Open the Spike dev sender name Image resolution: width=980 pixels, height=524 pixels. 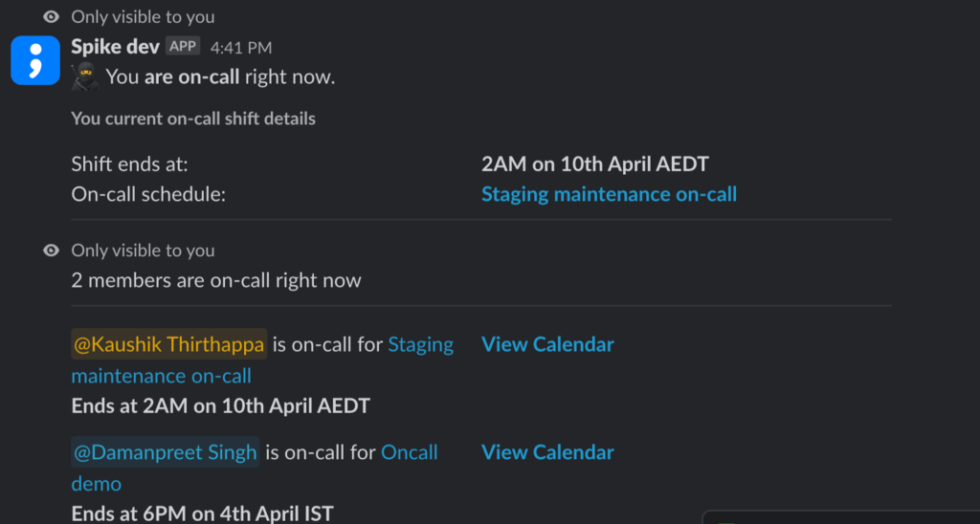click(115, 47)
